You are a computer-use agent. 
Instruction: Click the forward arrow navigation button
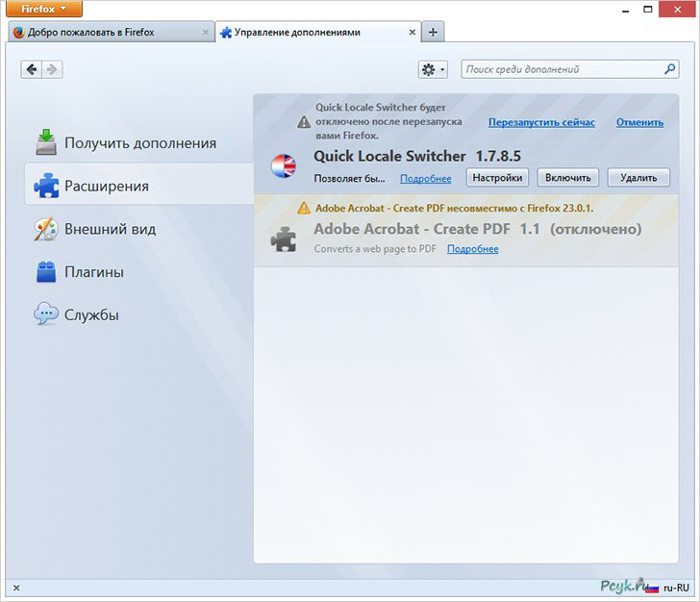(52, 69)
